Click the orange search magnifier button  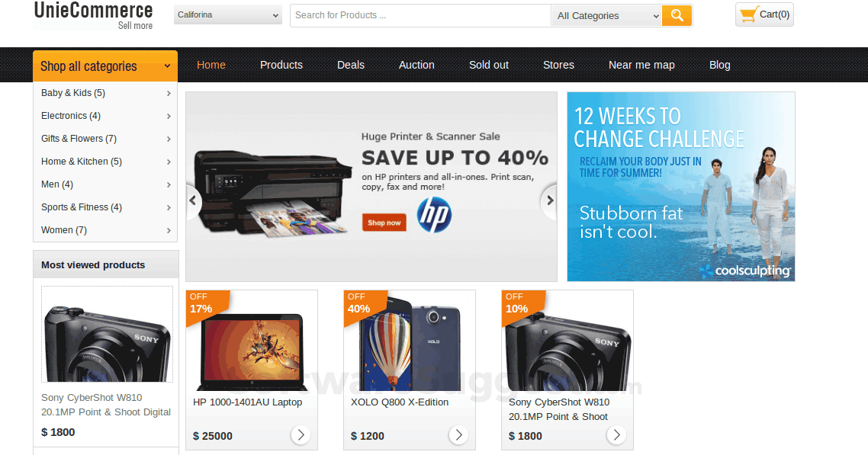(x=677, y=15)
